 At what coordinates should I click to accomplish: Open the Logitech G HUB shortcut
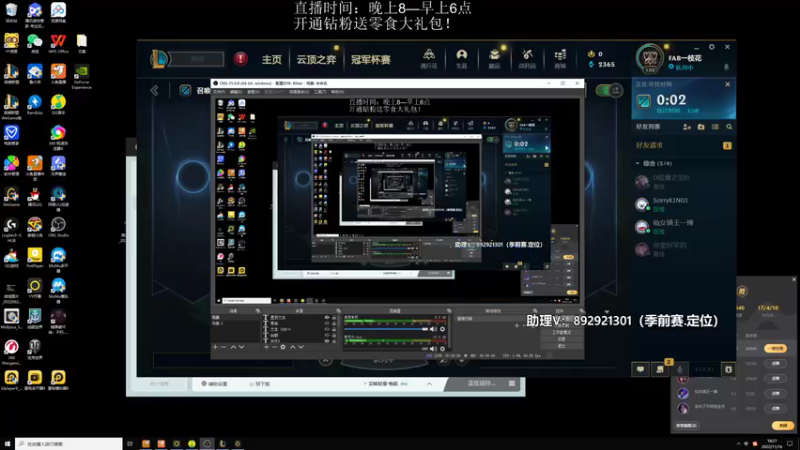11,230
